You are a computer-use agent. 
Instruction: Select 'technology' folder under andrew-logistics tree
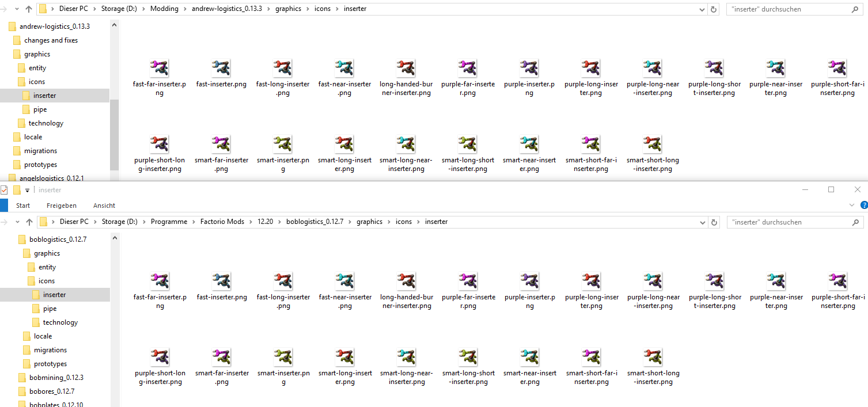pyautogui.click(x=46, y=123)
